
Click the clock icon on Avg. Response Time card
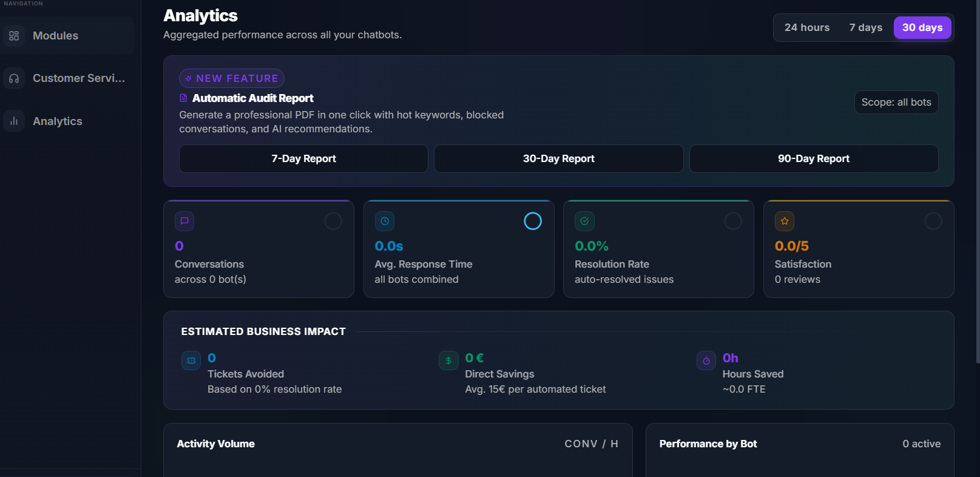click(385, 221)
